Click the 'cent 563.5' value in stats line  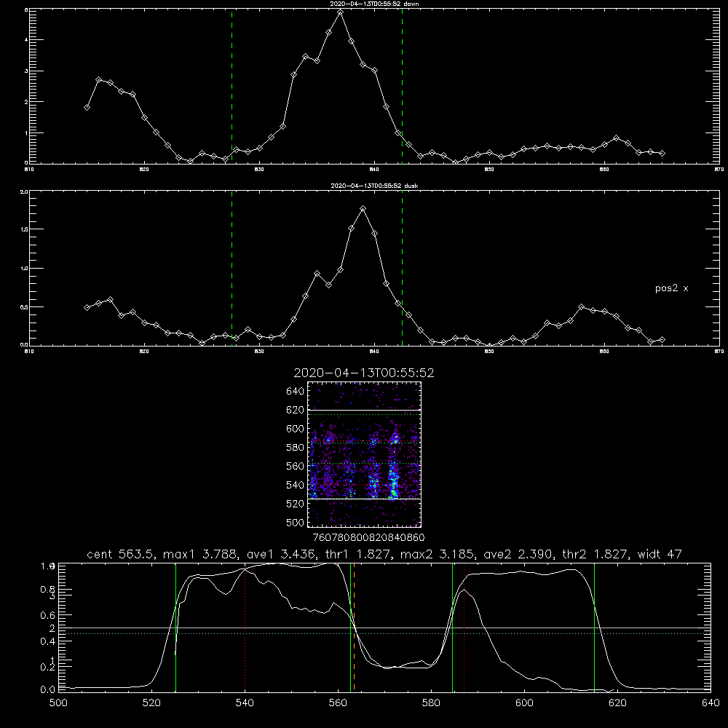point(121,554)
